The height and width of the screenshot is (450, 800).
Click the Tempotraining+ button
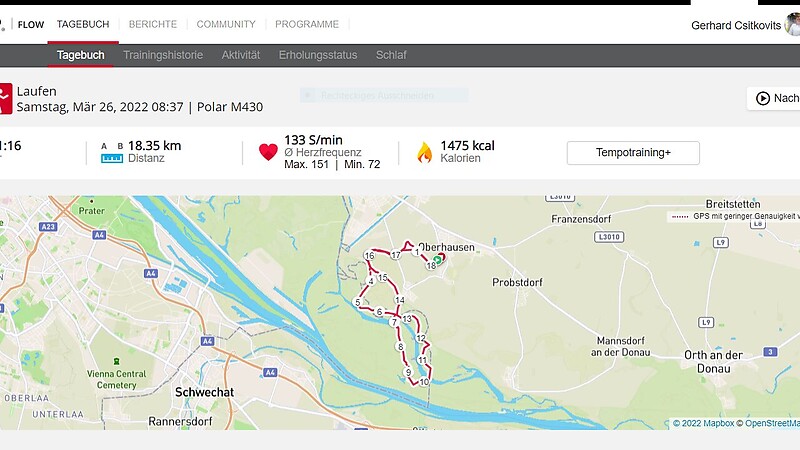633,153
